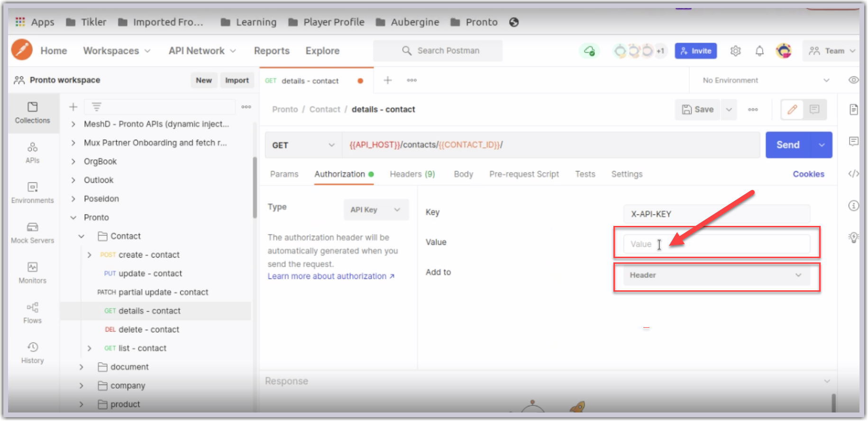The height and width of the screenshot is (421, 868).
Task: Collapse the Response panel chevron
Action: pos(827,381)
